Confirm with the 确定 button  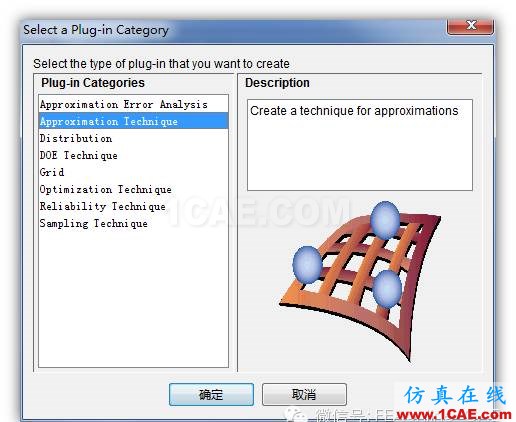(x=211, y=394)
